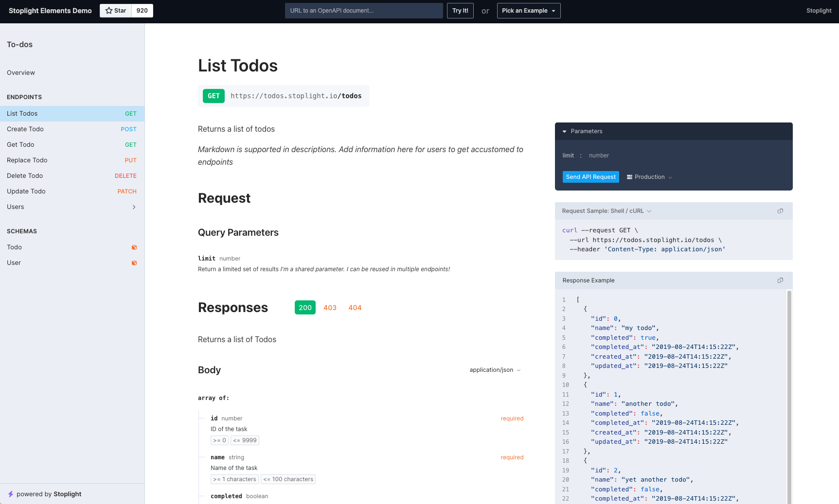The width and height of the screenshot is (839, 504).
Task: Switch to the 404 response
Action: (355, 307)
